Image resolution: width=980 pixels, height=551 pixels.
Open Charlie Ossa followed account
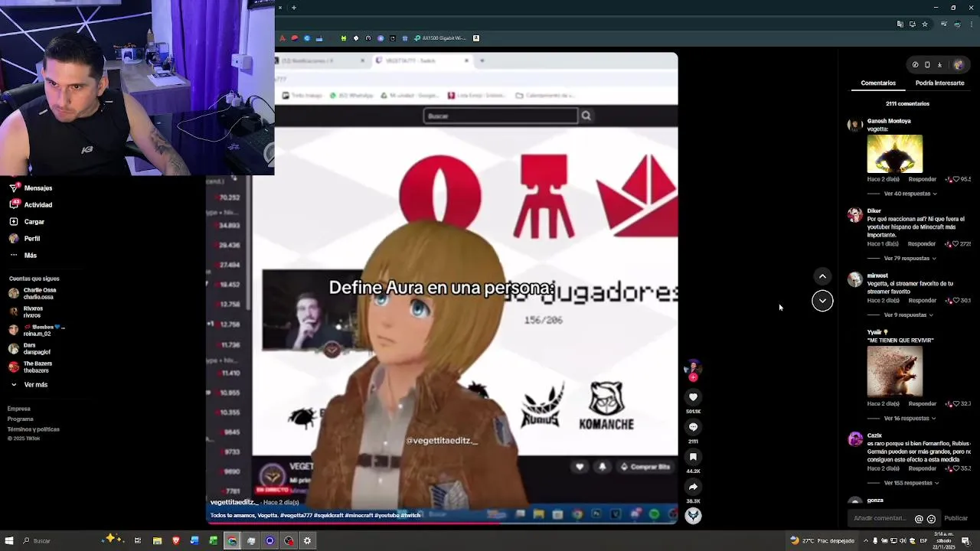pos(34,294)
